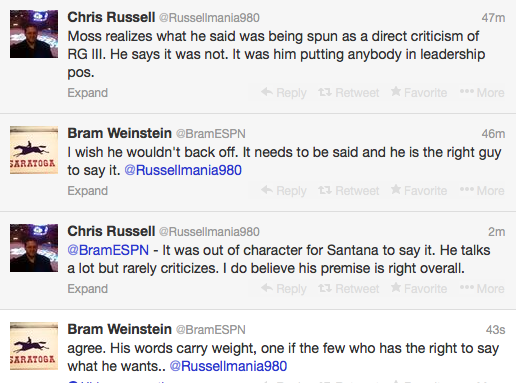The width and height of the screenshot is (516, 383).
Task: Open More menu on Bram's 46m tweet
Action: (x=482, y=190)
